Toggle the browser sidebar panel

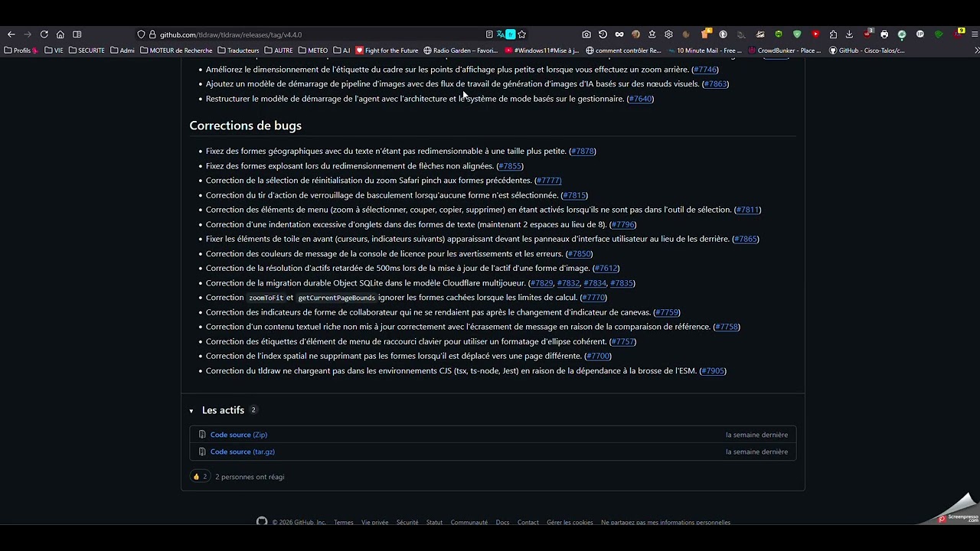[77, 34]
